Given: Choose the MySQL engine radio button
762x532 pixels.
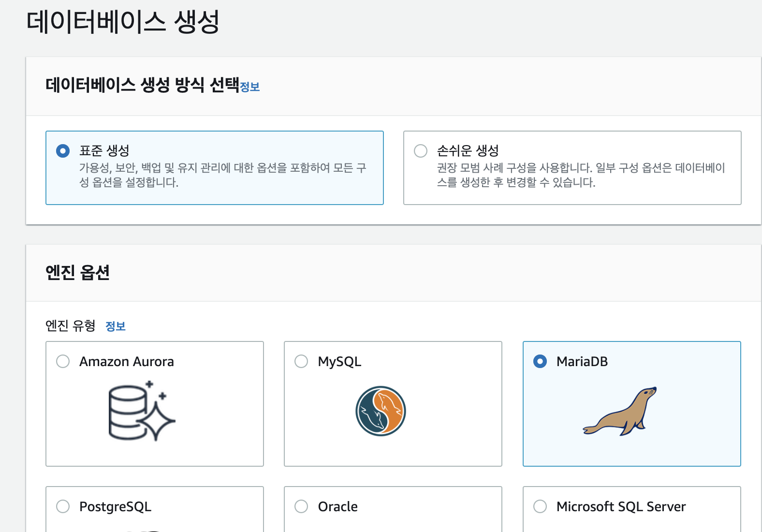Looking at the screenshot, I should click(x=301, y=361).
